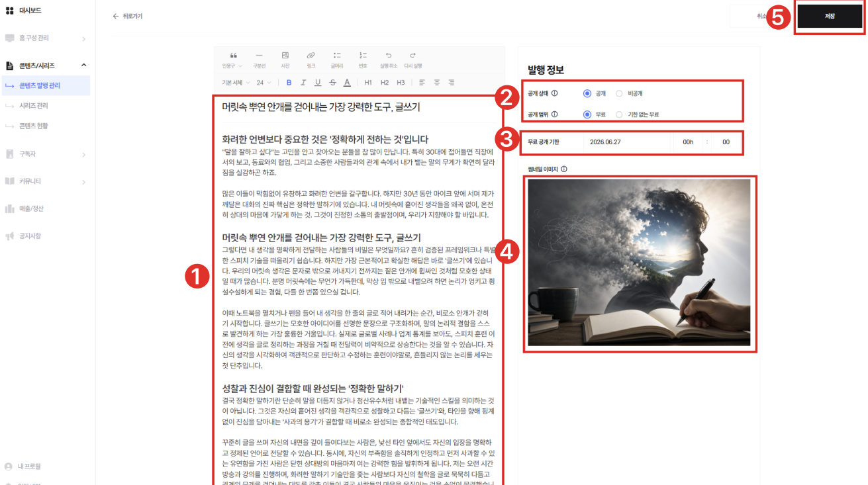Open the font size 24 dropdown

click(x=263, y=83)
